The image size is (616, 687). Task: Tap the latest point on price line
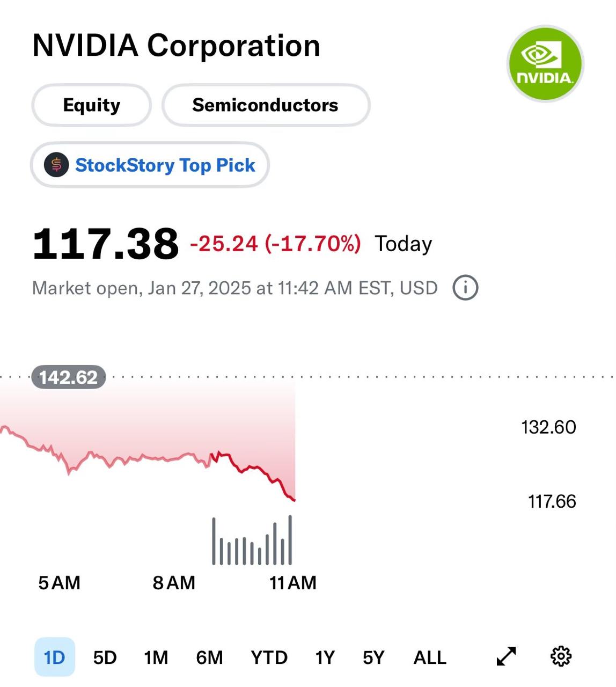295,500
